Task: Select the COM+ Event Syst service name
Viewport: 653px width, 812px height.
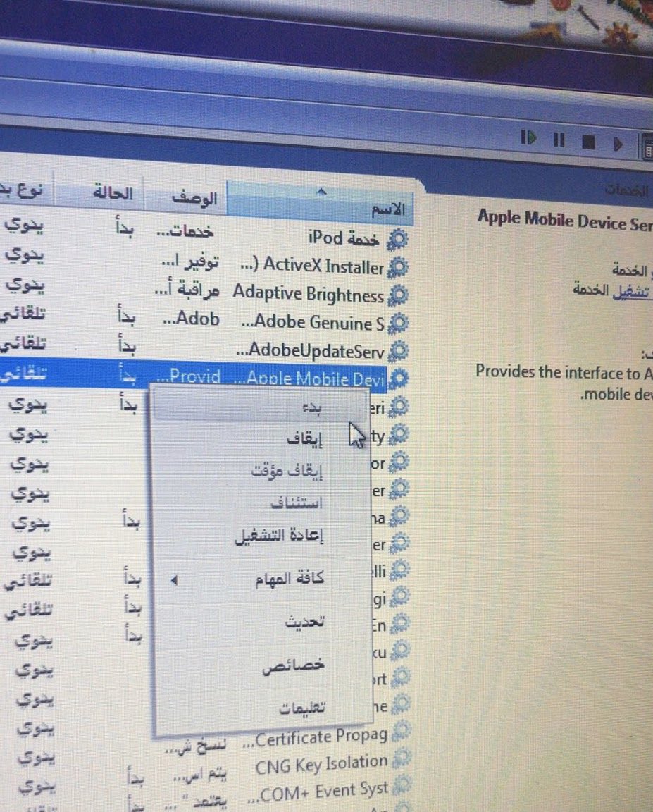Action: (x=317, y=792)
